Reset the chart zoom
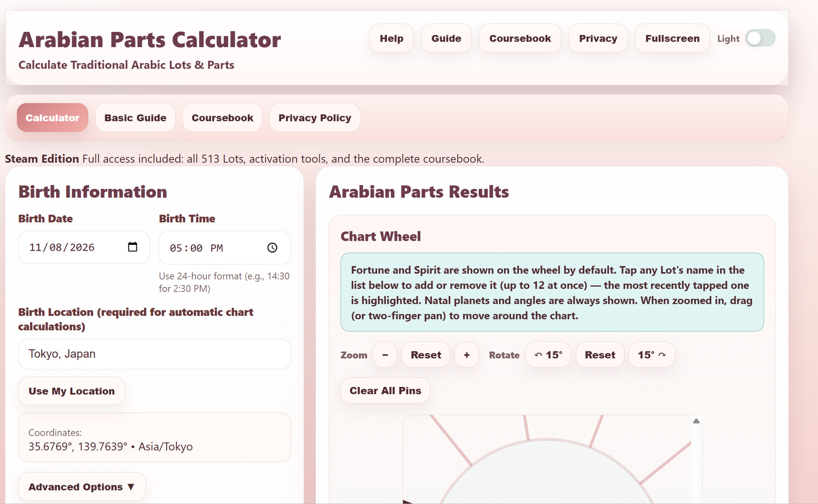The image size is (818, 504). pyautogui.click(x=426, y=355)
